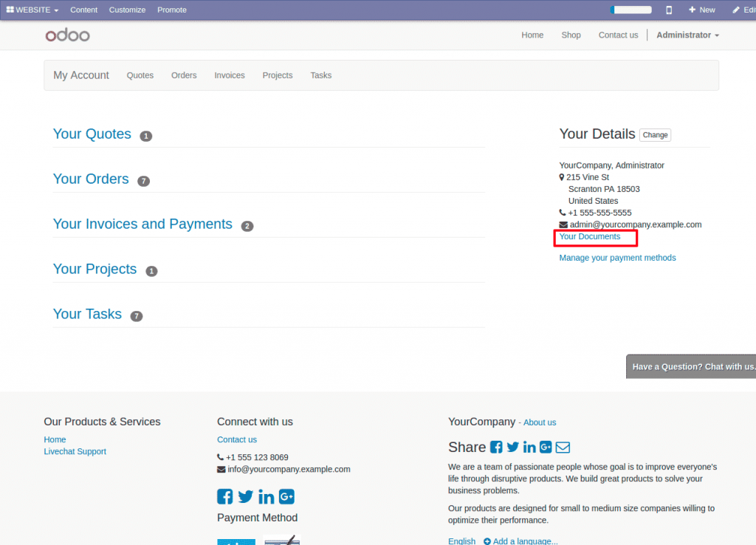
Task: Open LinkedIn under Connect with us
Action: (266, 497)
